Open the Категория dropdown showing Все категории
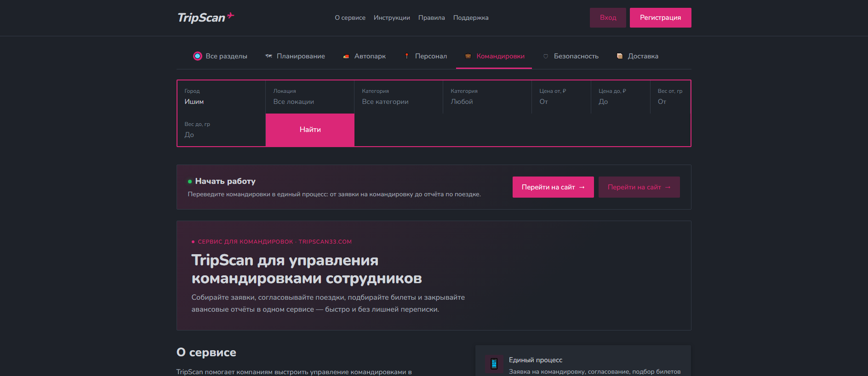The image size is (868, 376). point(399,97)
